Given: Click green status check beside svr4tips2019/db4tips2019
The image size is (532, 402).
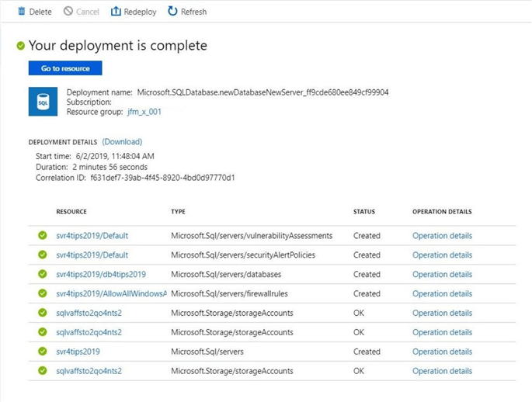Looking at the screenshot, I should coord(42,275).
